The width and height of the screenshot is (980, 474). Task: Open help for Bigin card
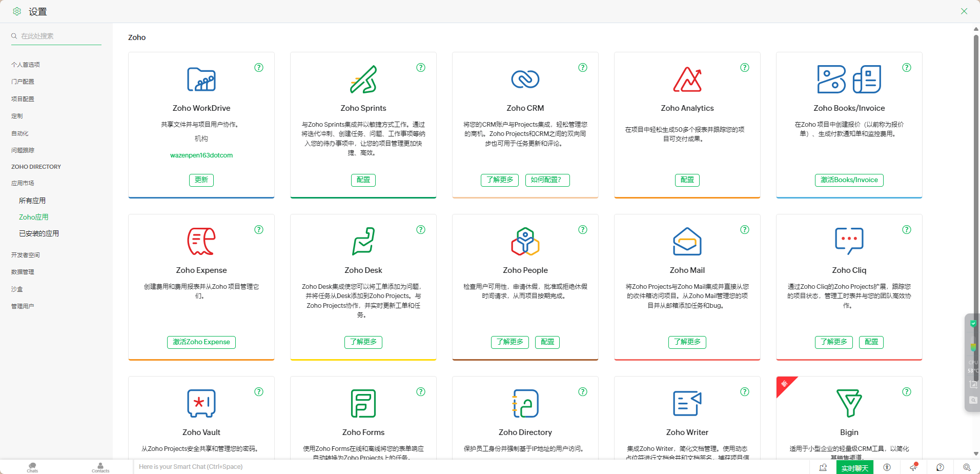coord(907,392)
